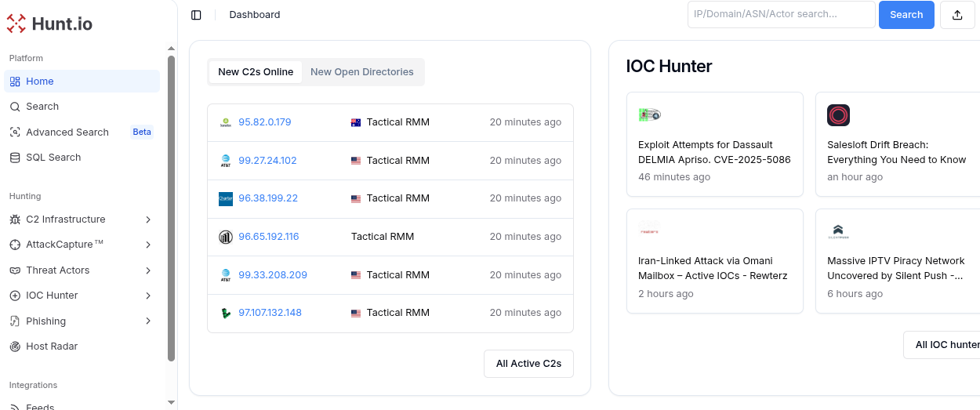Viewport: 980px width, 410px height.
Task: Open the SQL Search menu item
Action: tap(82, 158)
